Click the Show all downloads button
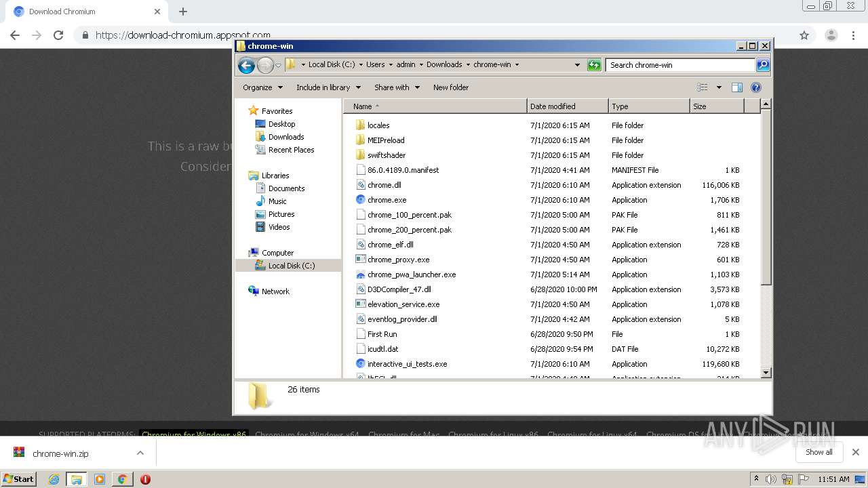The height and width of the screenshot is (488, 868). pyautogui.click(x=818, y=452)
